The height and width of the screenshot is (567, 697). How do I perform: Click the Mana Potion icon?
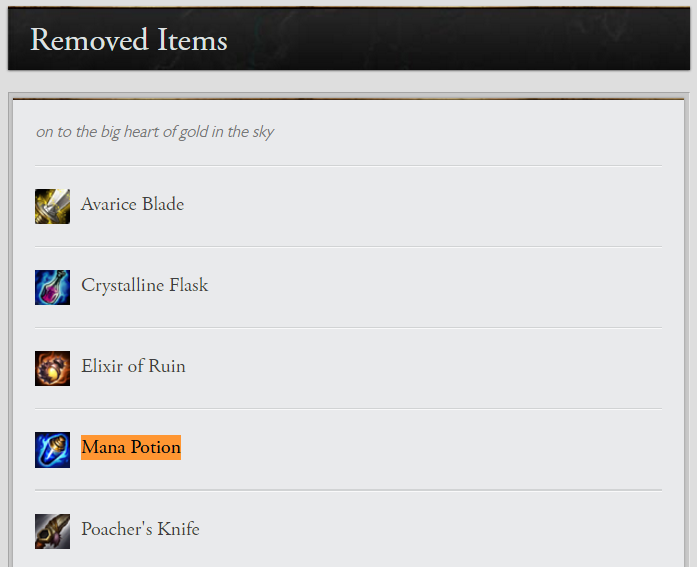[52, 449]
